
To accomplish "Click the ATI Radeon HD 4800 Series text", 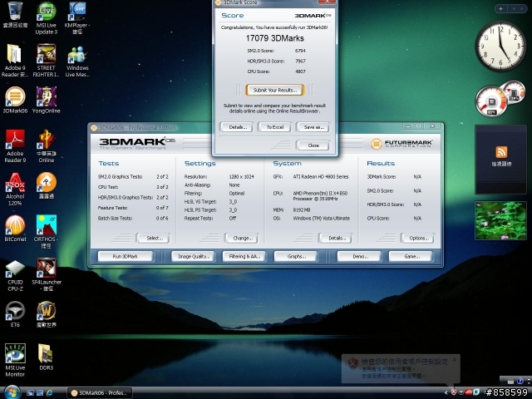I will (321, 177).
